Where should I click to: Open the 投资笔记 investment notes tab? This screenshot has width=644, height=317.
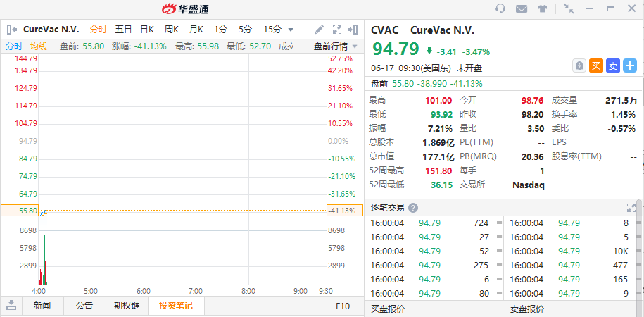tap(176, 306)
